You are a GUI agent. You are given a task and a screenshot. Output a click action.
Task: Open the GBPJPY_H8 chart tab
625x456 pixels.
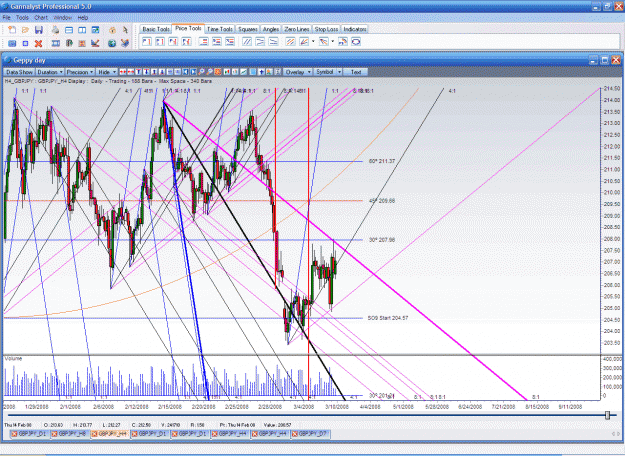coord(71,434)
